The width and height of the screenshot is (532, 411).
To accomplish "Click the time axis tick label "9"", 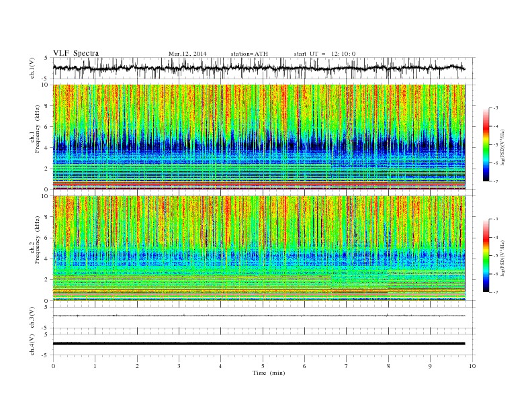I will (x=430, y=366).
